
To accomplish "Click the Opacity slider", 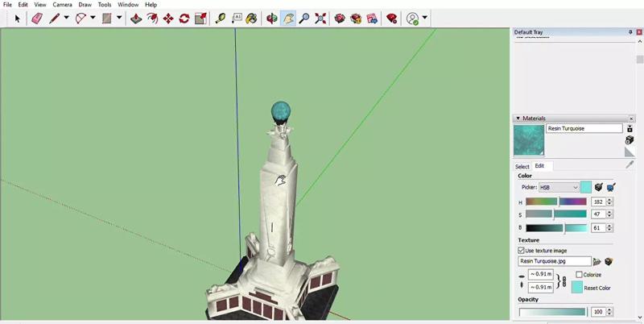I will tap(553, 312).
